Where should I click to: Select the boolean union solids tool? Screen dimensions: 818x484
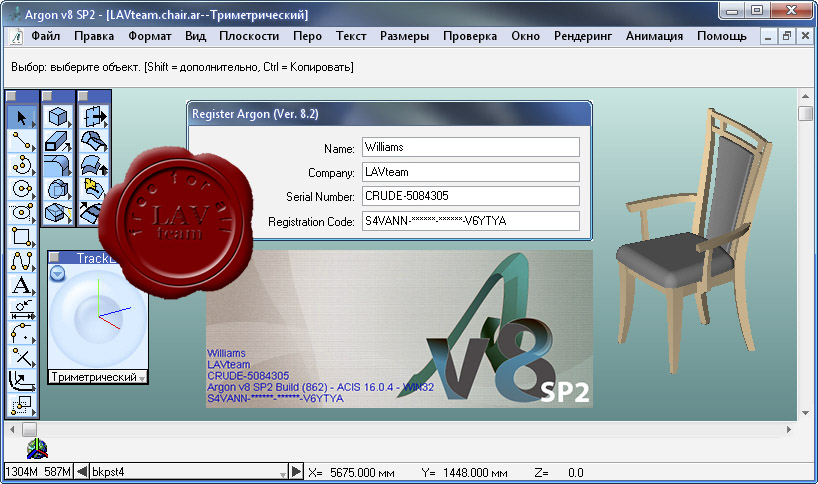tap(57, 189)
